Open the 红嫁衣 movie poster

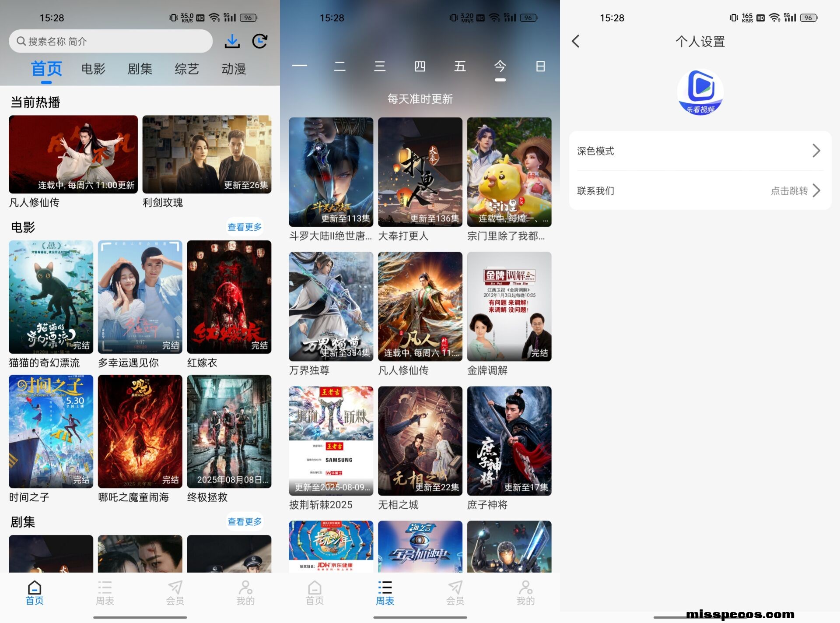click(x=229, y=297)
